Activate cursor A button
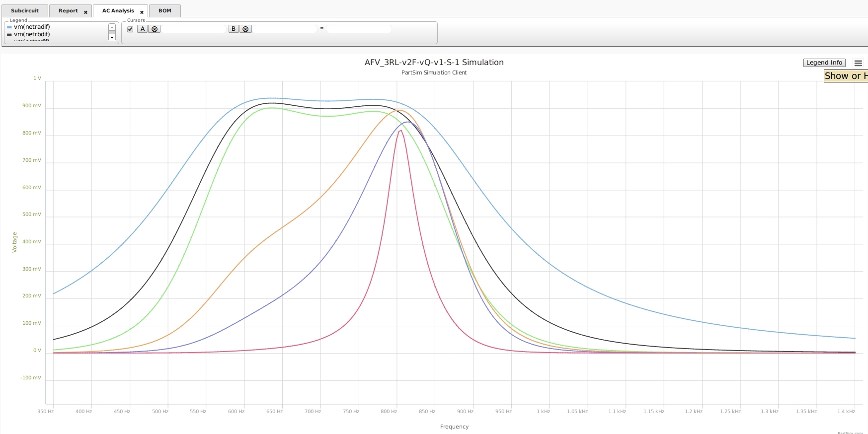Screen dimensions: 868x434 click(x=143, y=29)
